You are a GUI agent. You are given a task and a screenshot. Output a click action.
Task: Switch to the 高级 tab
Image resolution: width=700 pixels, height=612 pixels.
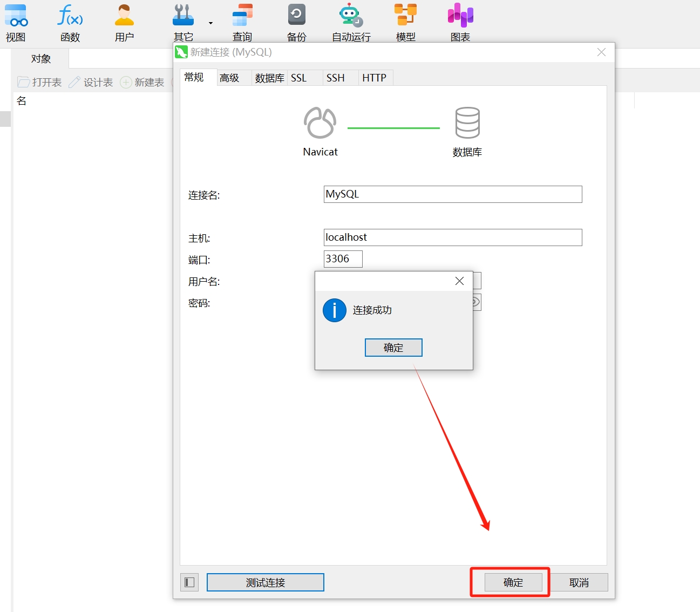click(229, 78)
